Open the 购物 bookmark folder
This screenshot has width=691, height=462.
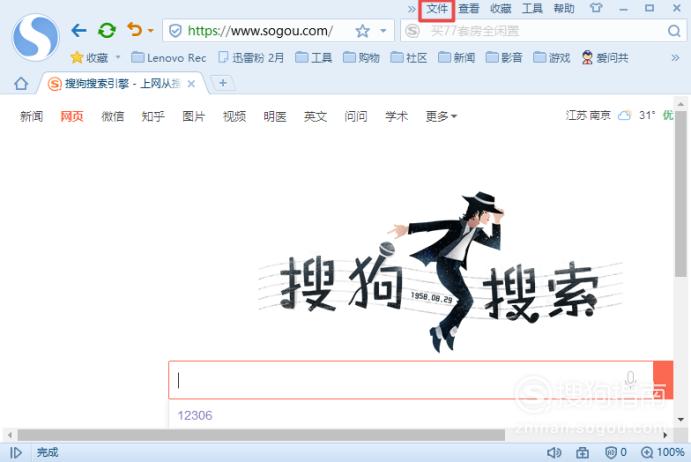(x=361, y=58)
